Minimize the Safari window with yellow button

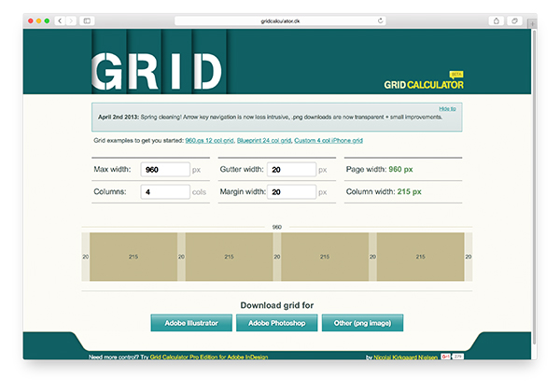pyautogui.click(x=38, y=21)
